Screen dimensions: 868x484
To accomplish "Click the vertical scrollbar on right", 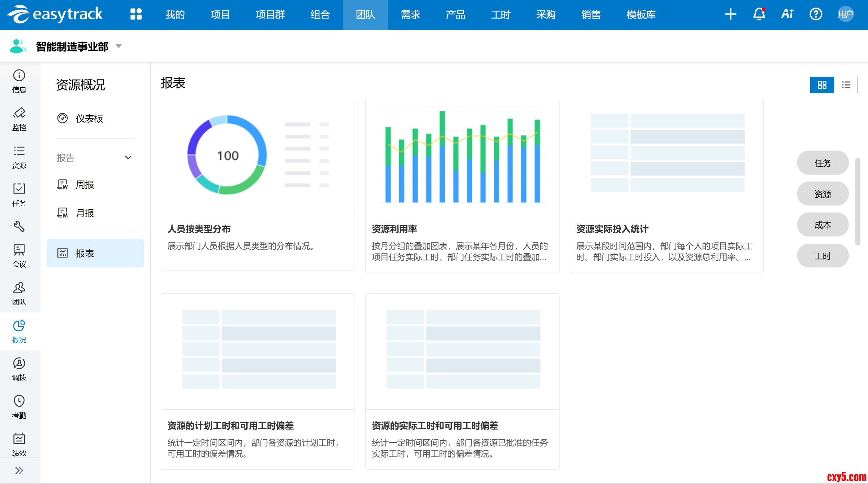I will click(858, 201).
